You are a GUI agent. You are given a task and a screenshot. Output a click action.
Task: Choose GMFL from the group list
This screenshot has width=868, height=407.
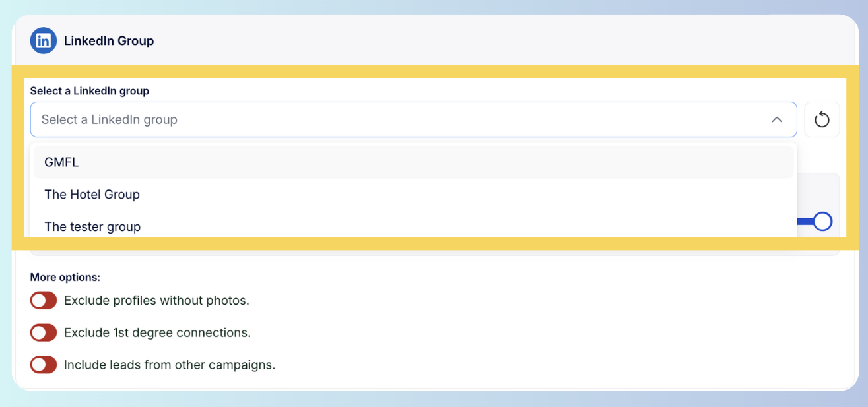(413, 162)
